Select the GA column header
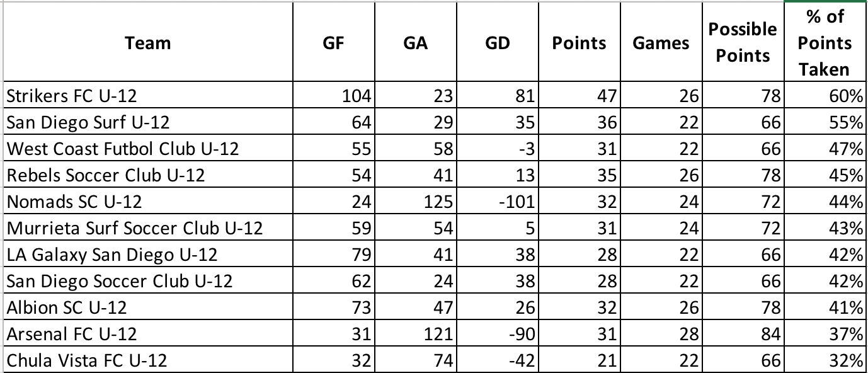This screenshot has width=868, height=373. [415, 43]
